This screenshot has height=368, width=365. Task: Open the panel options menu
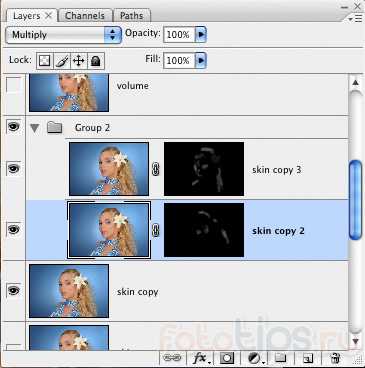pos(356,19)
